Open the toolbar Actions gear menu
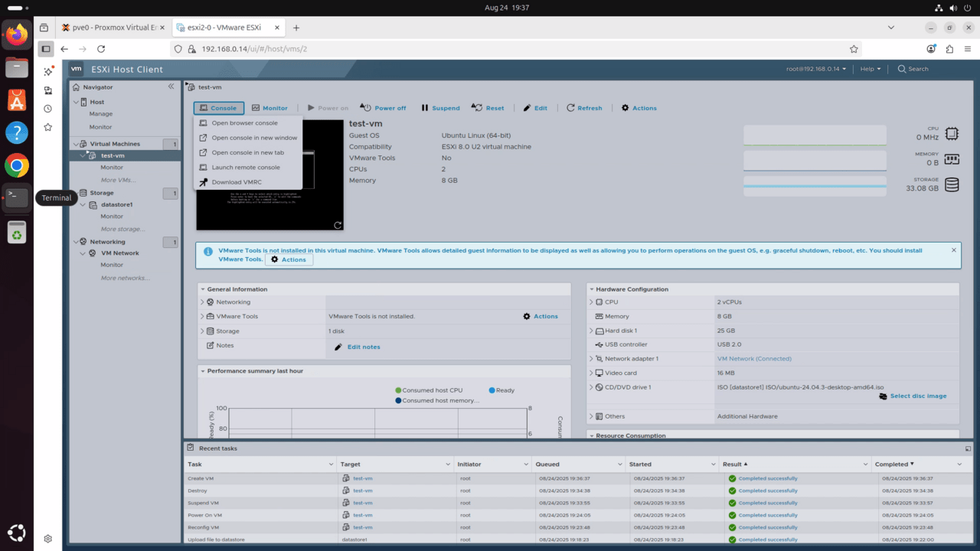Screen dimensions: 980x551 (639, 108)
